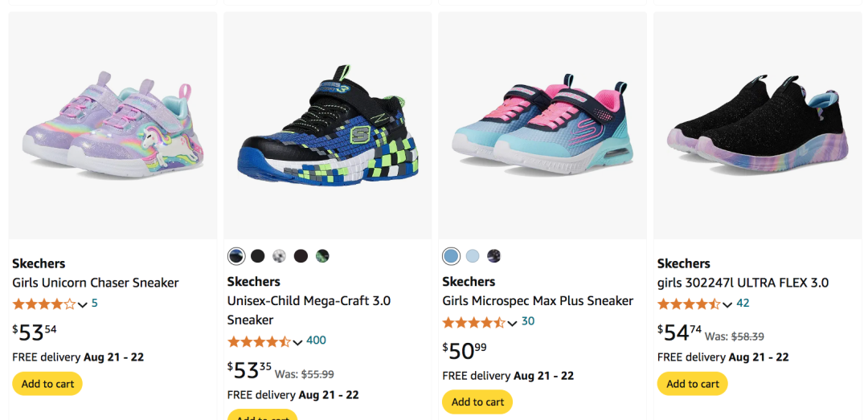Viewport: 868px width, 420px height.
Task: Click the unicorn sneaker product image
Action: pos(113,124)
